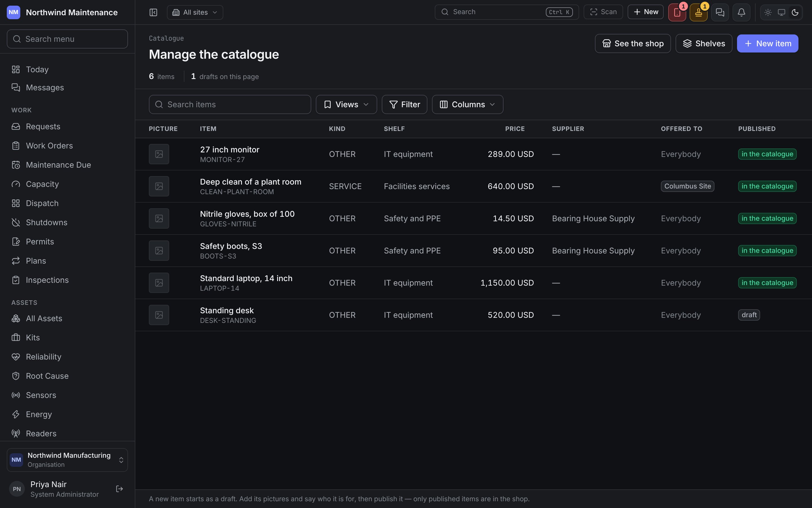Image resolution: width=812 pixels, height=508 pixels.
Task: Open Capacity in the sidebar
Action: [x=67, y=184]
